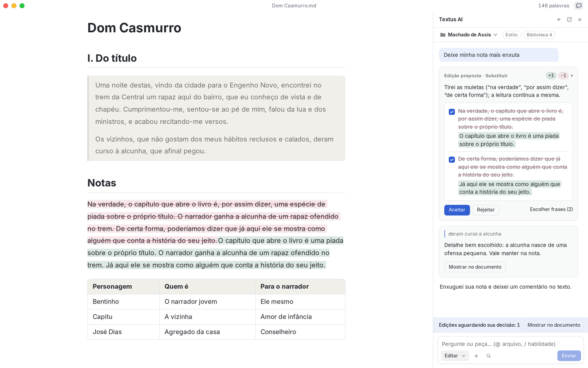
Task: Click the +1 additions badge
Action: 551,76
